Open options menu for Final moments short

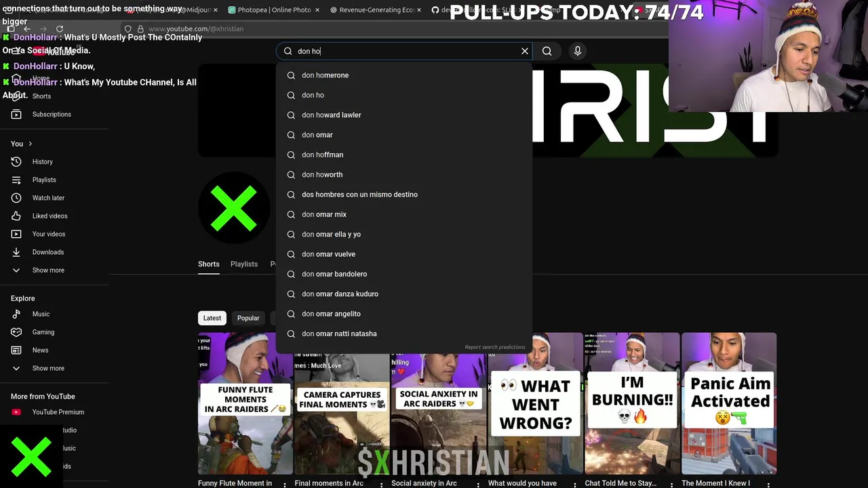382,484
